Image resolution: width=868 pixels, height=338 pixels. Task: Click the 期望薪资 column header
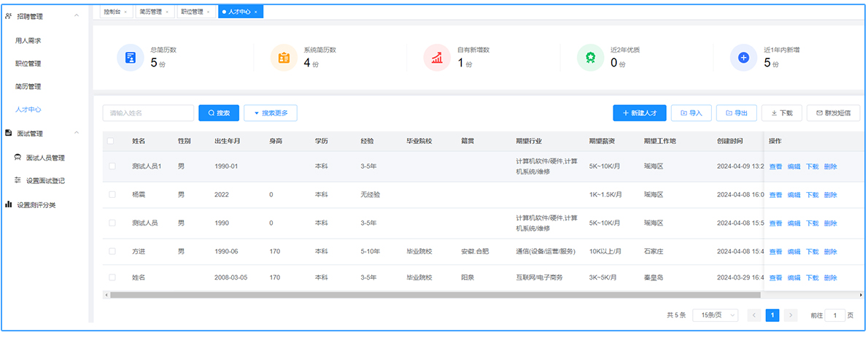[x=601, y=142]
